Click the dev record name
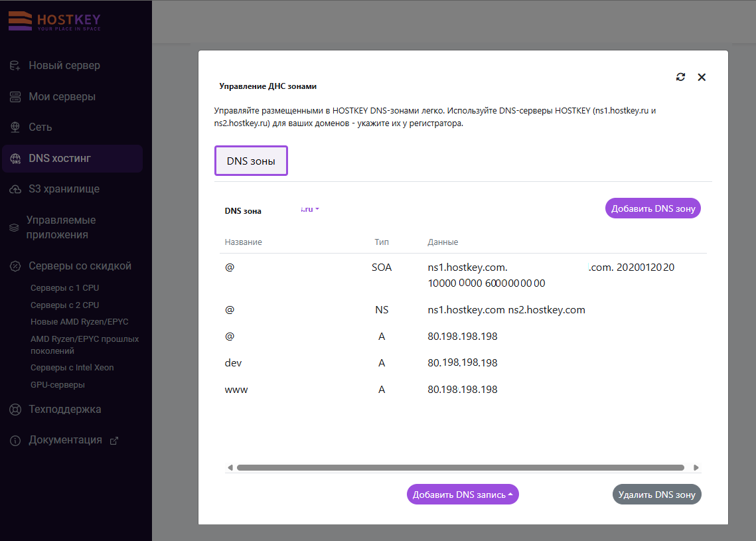This screenshot has width=756, height=541. click(x=234, y=363)
